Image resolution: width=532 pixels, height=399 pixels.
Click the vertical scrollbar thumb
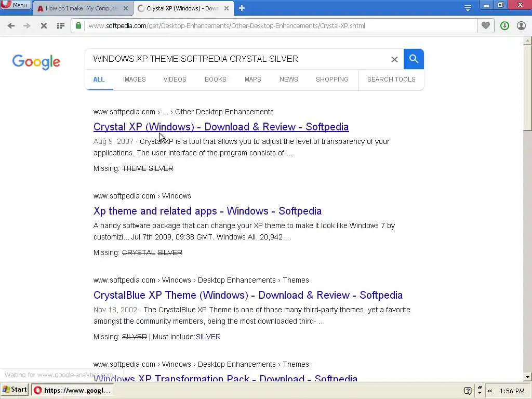pos(527,87)
